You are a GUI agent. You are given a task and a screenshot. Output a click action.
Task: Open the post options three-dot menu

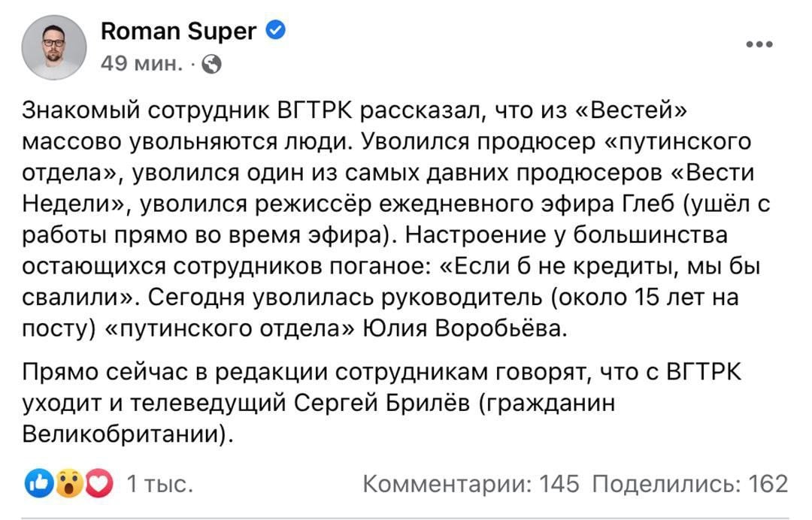point(759,45)
